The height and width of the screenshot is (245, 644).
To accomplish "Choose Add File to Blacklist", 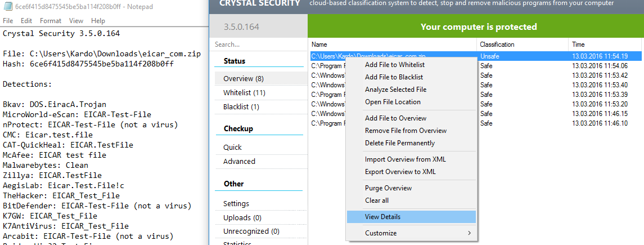I will tap(394, 77).
